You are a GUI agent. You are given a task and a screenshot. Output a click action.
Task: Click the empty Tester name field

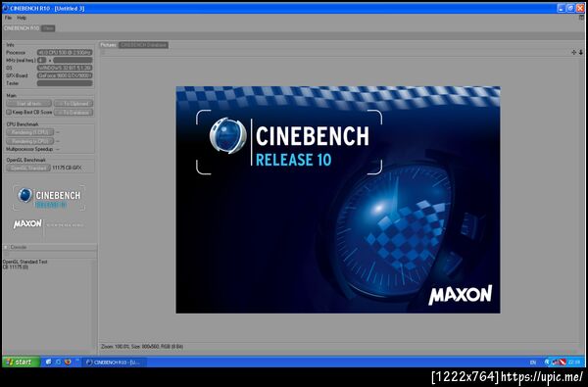click(x=65, y=83)
